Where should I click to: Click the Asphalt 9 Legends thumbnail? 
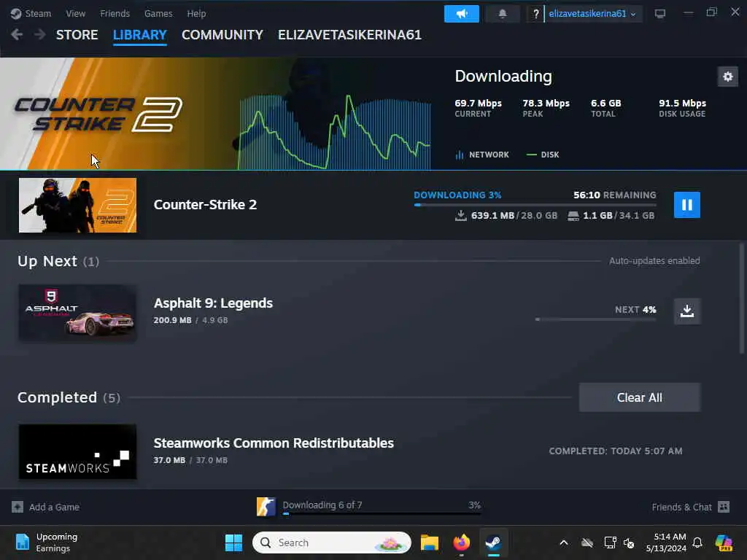(x=77, y=313)
